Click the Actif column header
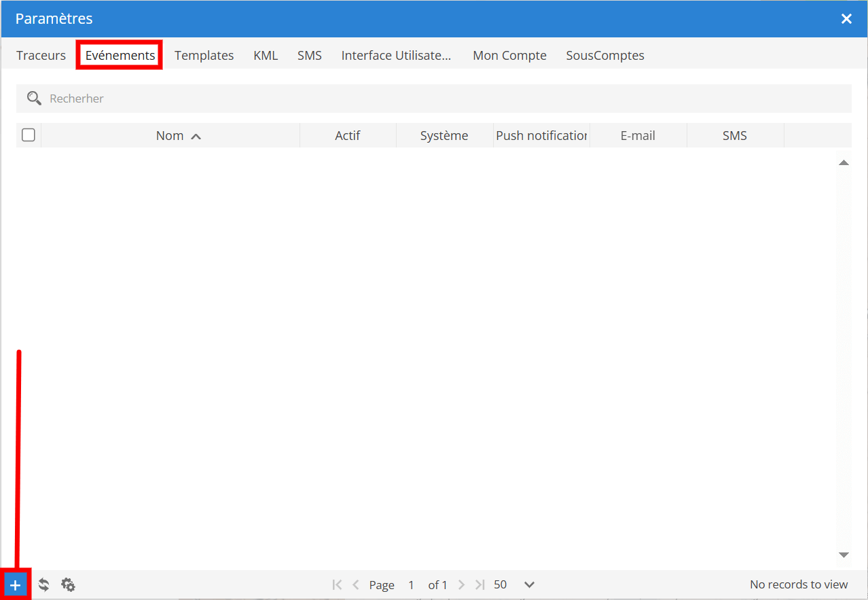 pos(348,135)
